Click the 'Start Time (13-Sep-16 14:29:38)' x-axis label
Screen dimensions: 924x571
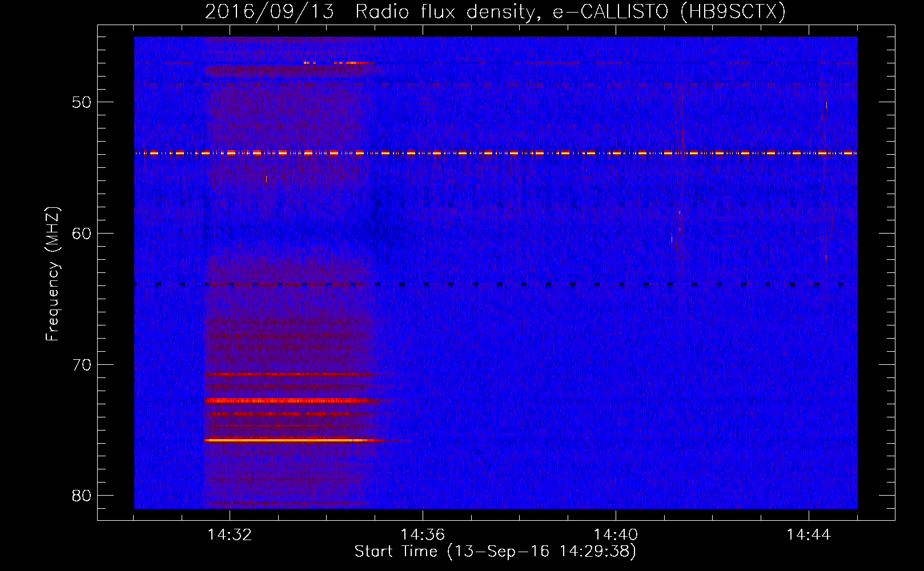click(495, 552)
